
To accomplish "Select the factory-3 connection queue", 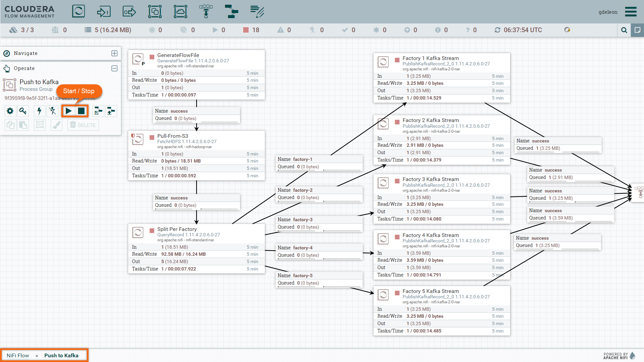I will (x=319, y=224).
